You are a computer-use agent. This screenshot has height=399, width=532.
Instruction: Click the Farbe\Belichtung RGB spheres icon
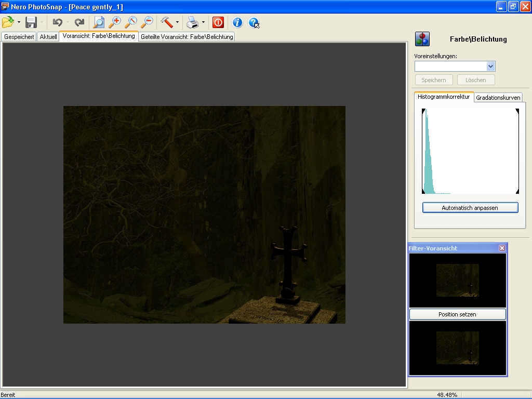(x=422, y=39)
